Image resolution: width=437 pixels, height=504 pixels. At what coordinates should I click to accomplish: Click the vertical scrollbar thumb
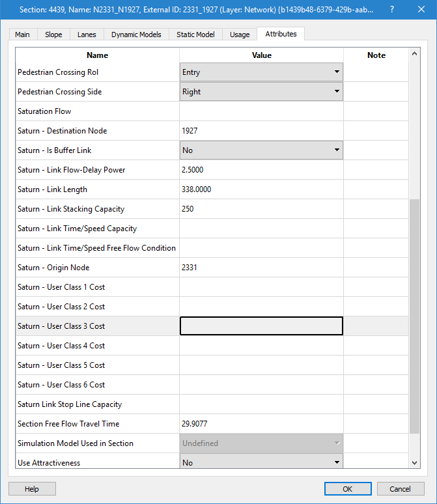[414, 316]
